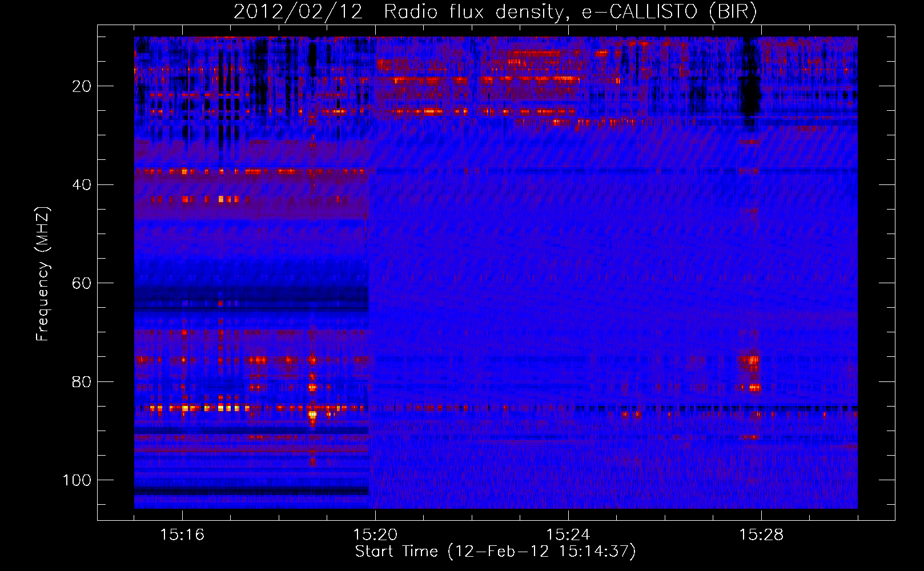Click the 'Start Time (12-Feb-12 15:14:37)' label
This screenshot has height=571, width=924.
[x=495, y=552]
